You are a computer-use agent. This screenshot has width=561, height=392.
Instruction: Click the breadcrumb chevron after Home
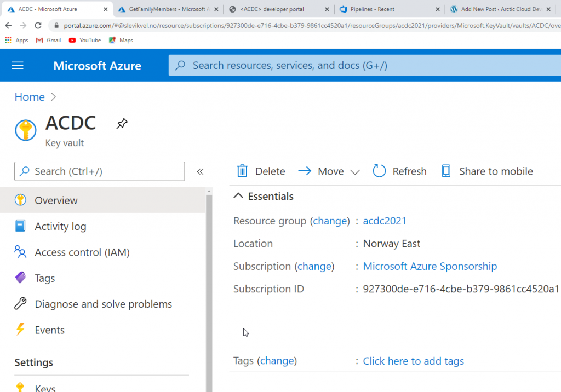tap(53, 97)
